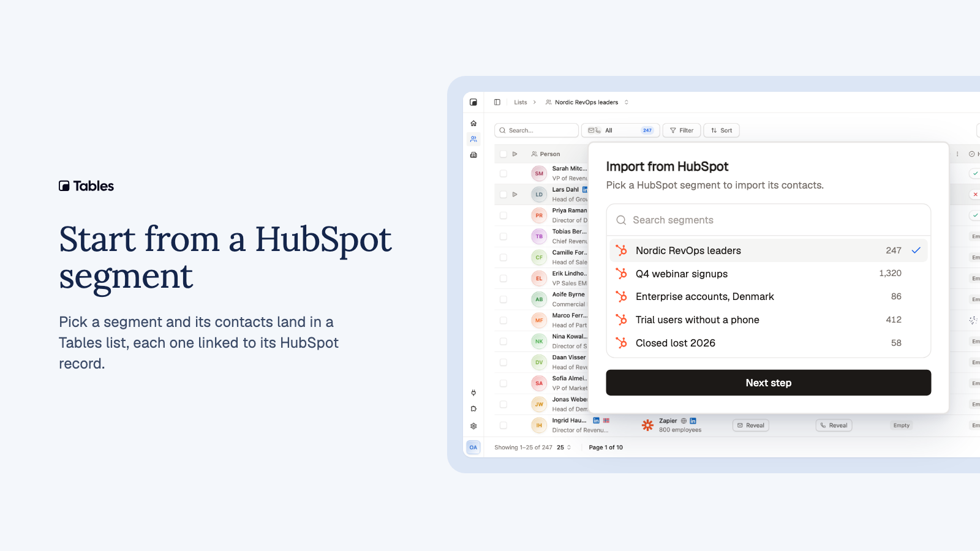Click the play arrow in the table header
Image resolution: width=980 pixels, height=551 pixels.
click(x=515, y=154)
